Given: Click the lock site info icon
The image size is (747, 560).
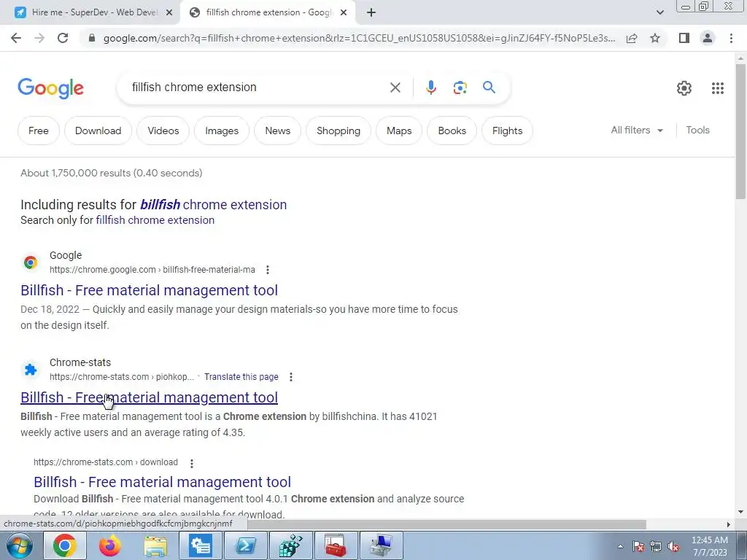Looking at the screenshot, I should pyautogui.click(x=92, y=38).
